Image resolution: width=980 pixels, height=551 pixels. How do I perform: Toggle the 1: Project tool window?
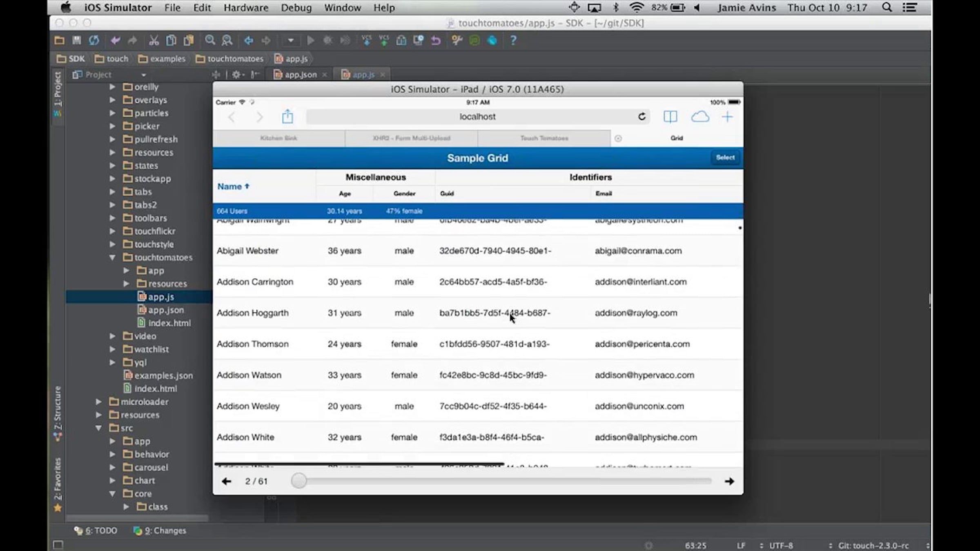(58, 90)
